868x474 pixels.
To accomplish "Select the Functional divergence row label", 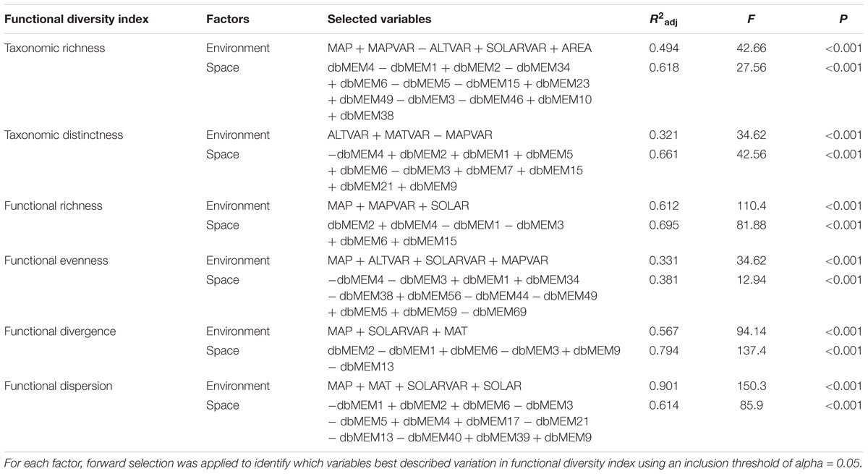I will 61,331.
